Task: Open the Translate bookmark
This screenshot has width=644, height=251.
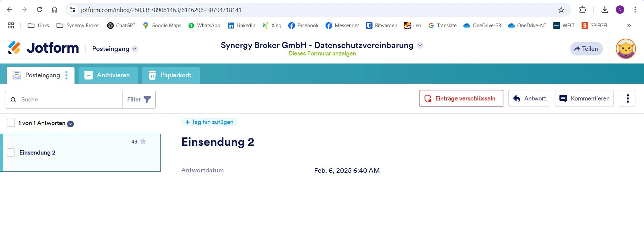Action: coord(442,26)
